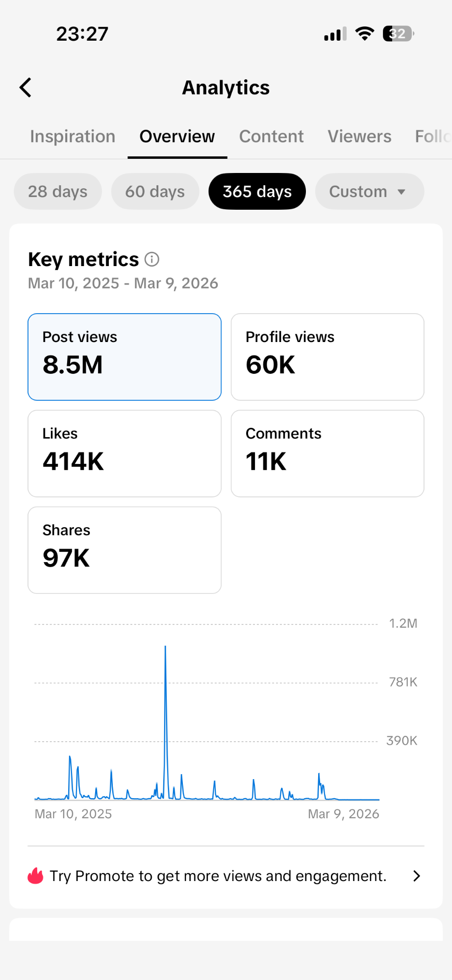Screen dimensions: 452x980
Task: Open the Viewers tab
Action: tap(359, 136)
